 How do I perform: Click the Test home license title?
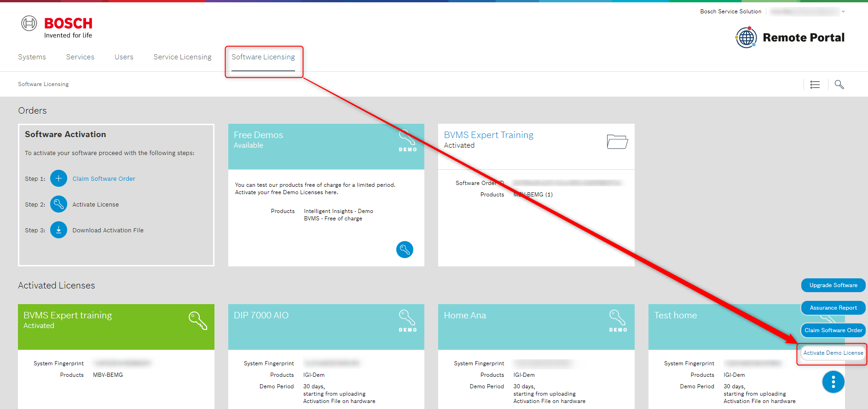675,315
